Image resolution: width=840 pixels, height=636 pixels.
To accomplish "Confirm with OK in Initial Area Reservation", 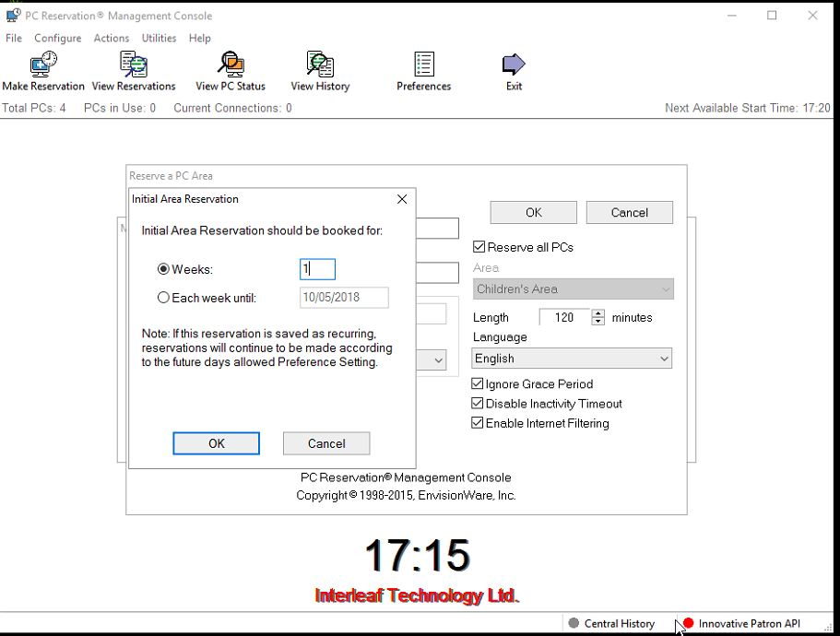I will pos(217,443).
